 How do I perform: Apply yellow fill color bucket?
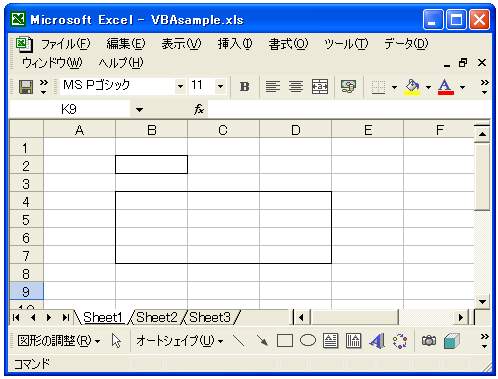[x=412, y=87]
